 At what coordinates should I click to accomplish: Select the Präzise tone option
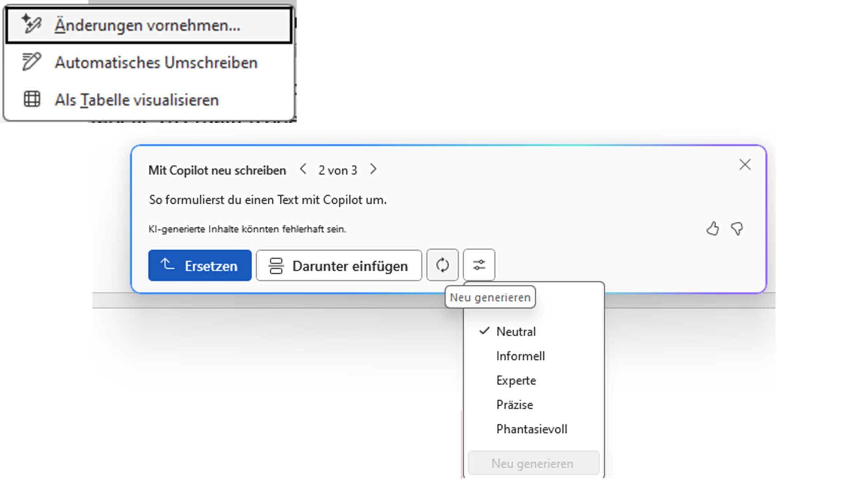534,405
